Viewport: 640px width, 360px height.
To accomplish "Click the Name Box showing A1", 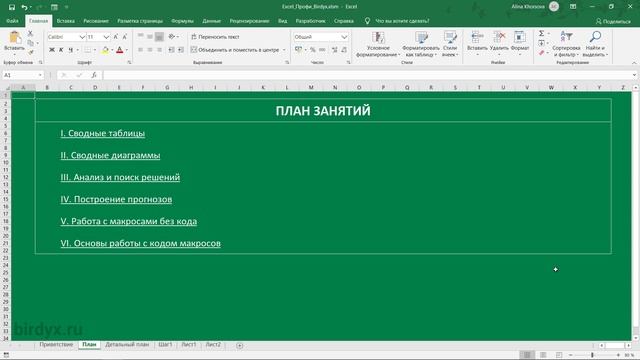I will click(22, 75).
